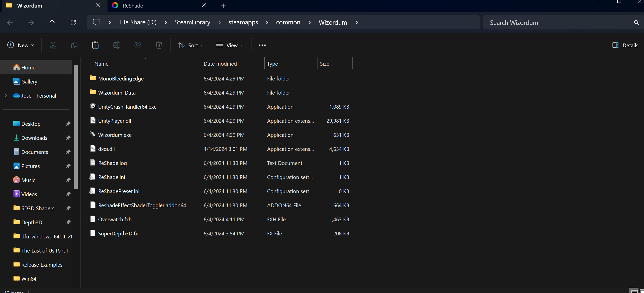Close the ReShade tab

click(204, 6)
